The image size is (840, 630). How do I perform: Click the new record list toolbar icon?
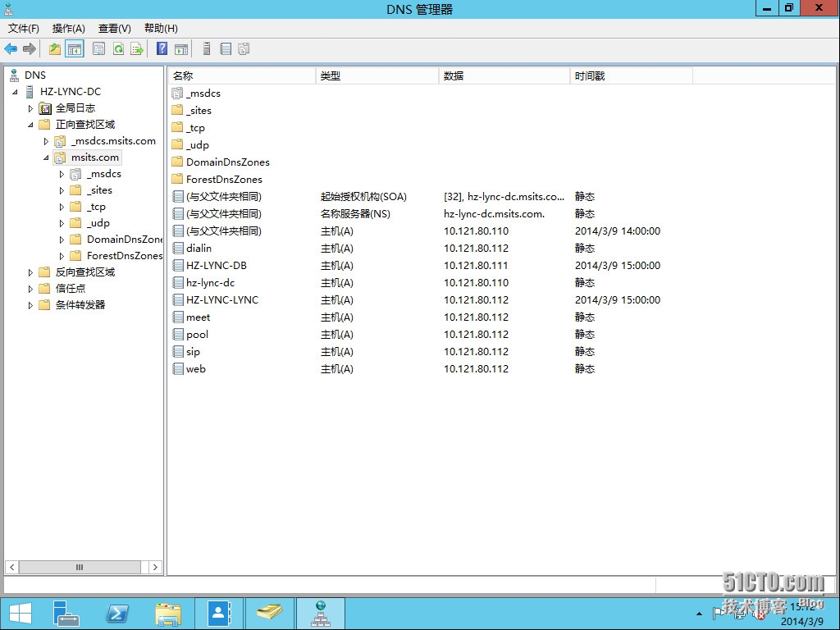pos(226,49)
